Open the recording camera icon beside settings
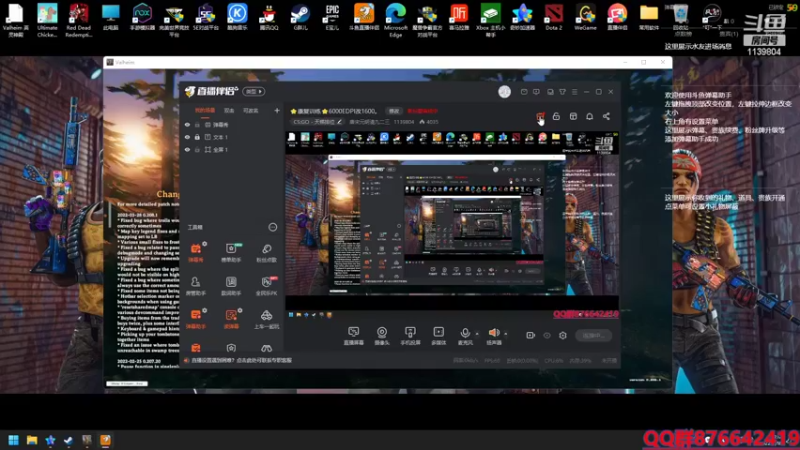 (x=531, y=335)
